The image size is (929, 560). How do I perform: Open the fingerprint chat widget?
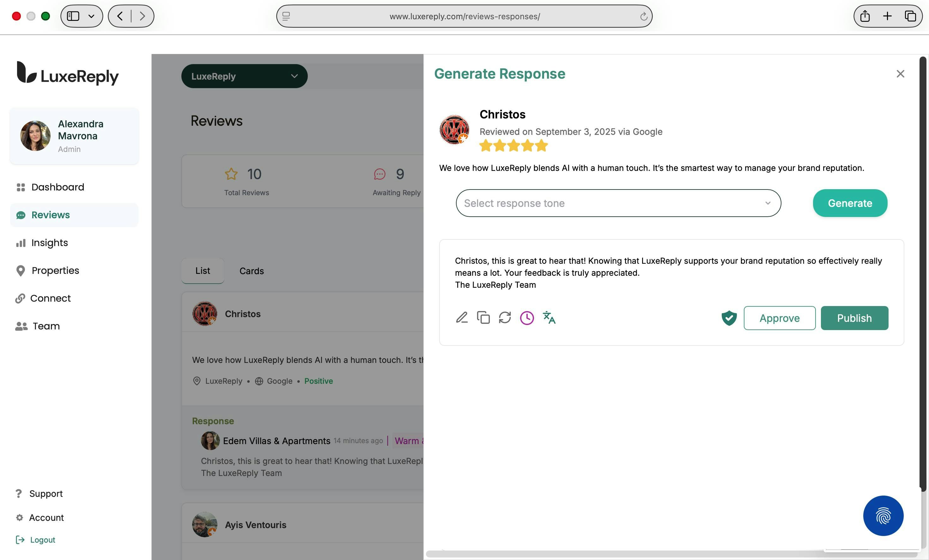tap(883, 515)
